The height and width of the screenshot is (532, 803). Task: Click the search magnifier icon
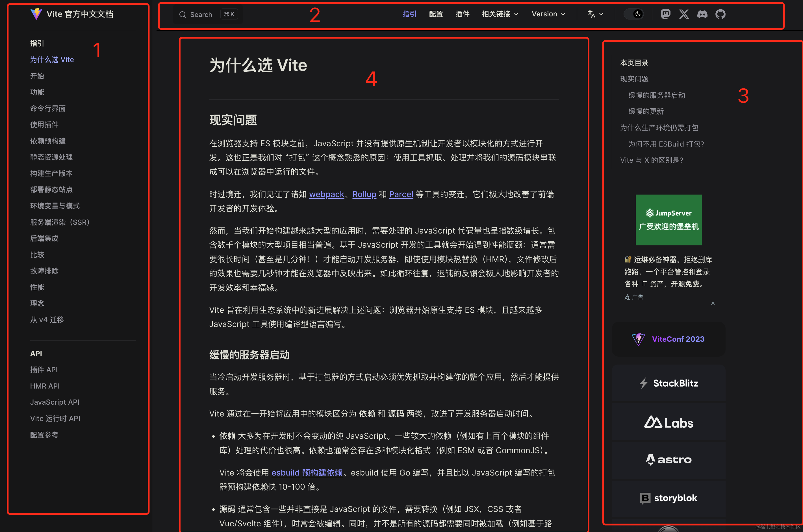[x=183, y=15]
